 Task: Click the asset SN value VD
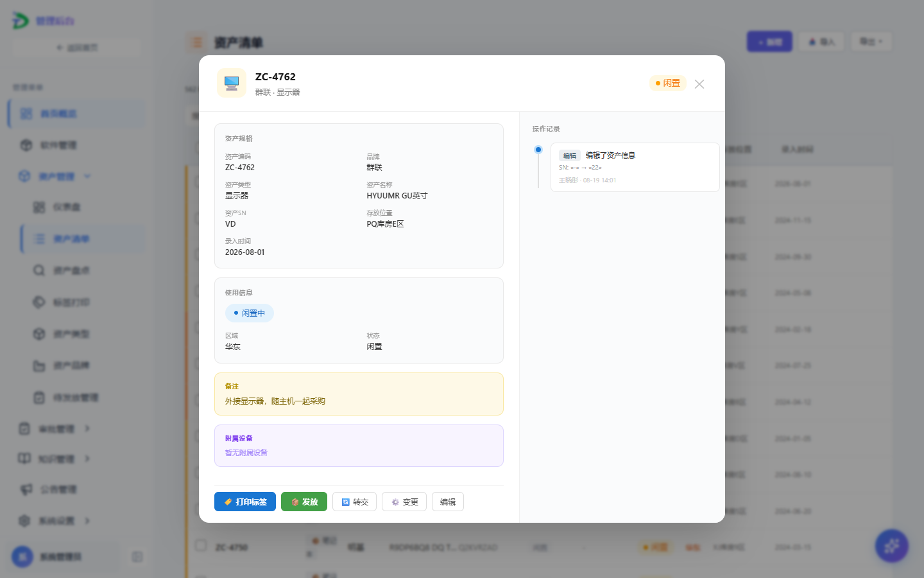coord(230,223)
